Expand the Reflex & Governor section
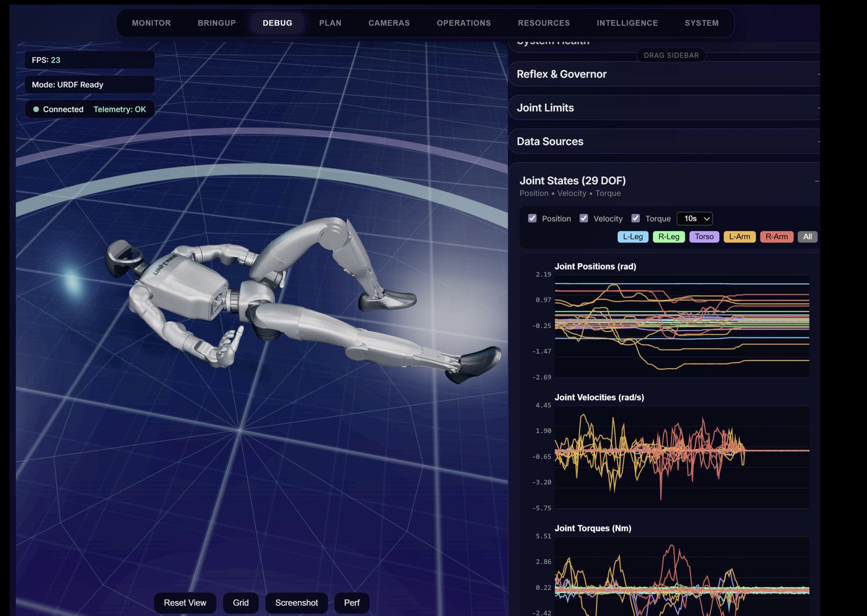This screenshot has height=616, width=867. point(664,74)
